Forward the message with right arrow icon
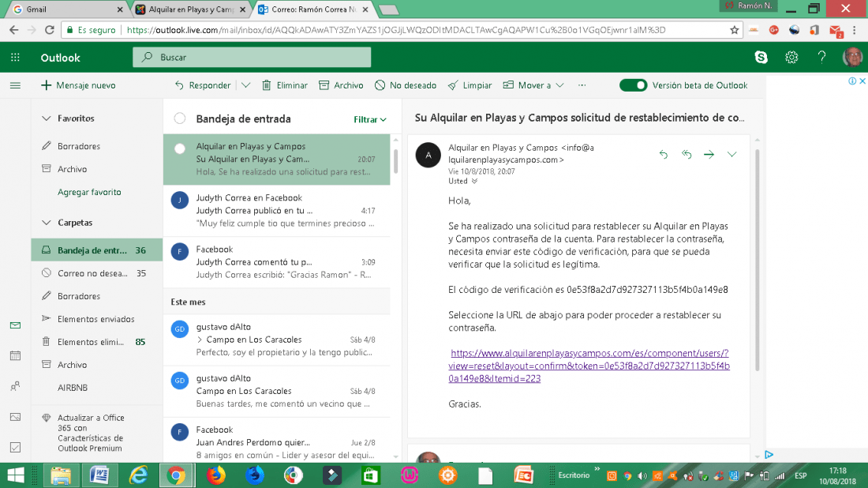868x488 pixels. [709, 155]
